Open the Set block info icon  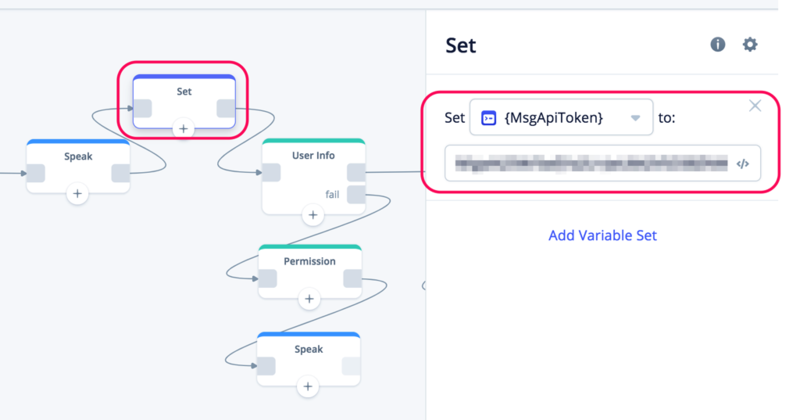[718, 44]
